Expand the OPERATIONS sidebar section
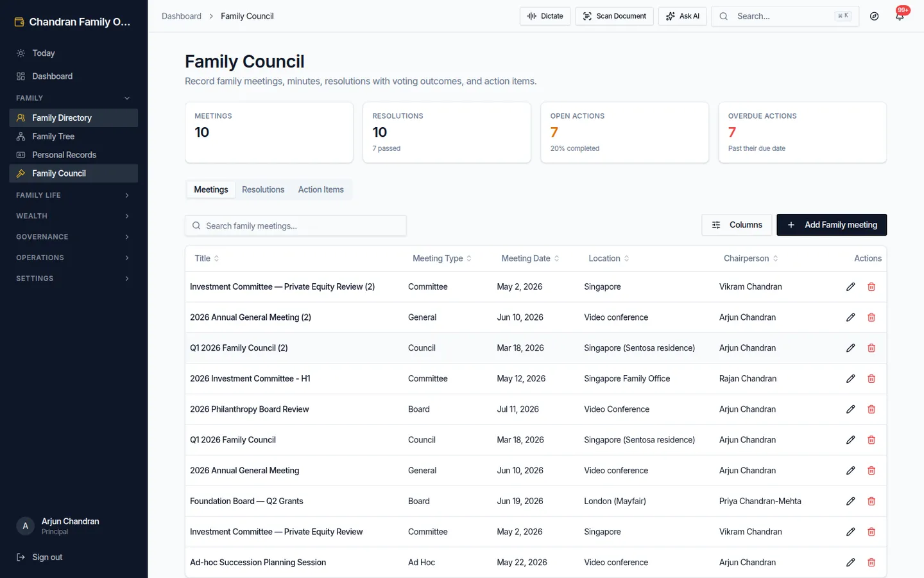This screenshot has width=924, height=578. coord(74,258)
